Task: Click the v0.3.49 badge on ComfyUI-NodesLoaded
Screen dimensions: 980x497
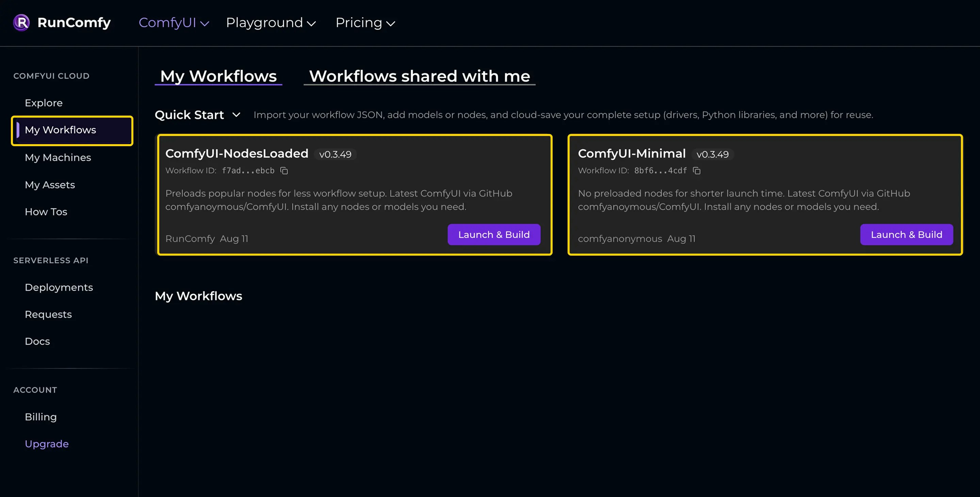Action: [335, 154]
